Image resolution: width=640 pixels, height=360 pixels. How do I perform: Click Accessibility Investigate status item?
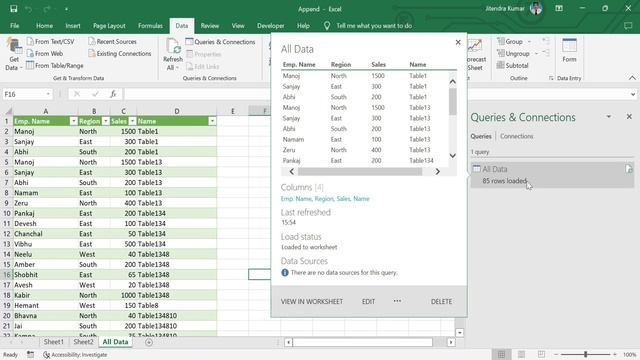(x=76, y=355)
